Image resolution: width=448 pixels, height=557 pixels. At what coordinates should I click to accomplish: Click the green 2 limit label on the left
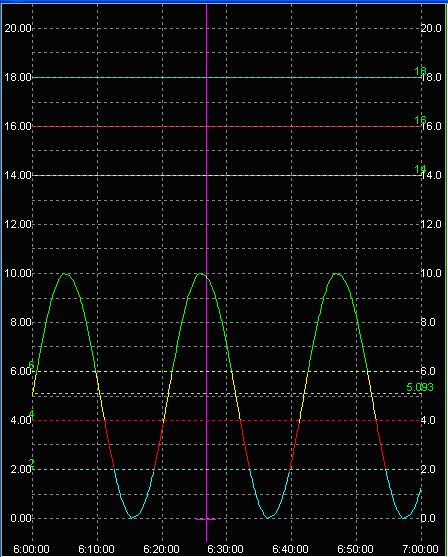click(31, 463)
